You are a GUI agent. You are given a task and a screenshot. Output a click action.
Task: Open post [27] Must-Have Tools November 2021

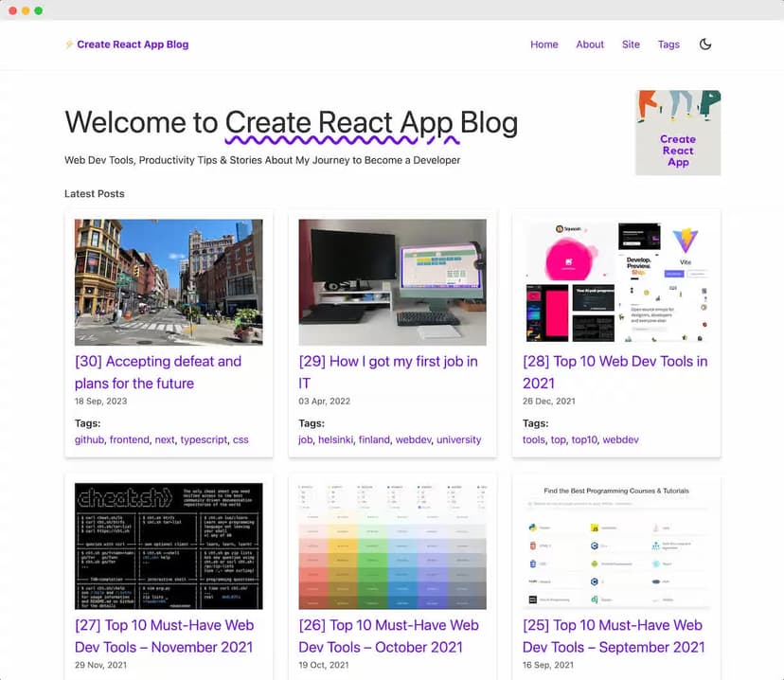tap(165, 636)
